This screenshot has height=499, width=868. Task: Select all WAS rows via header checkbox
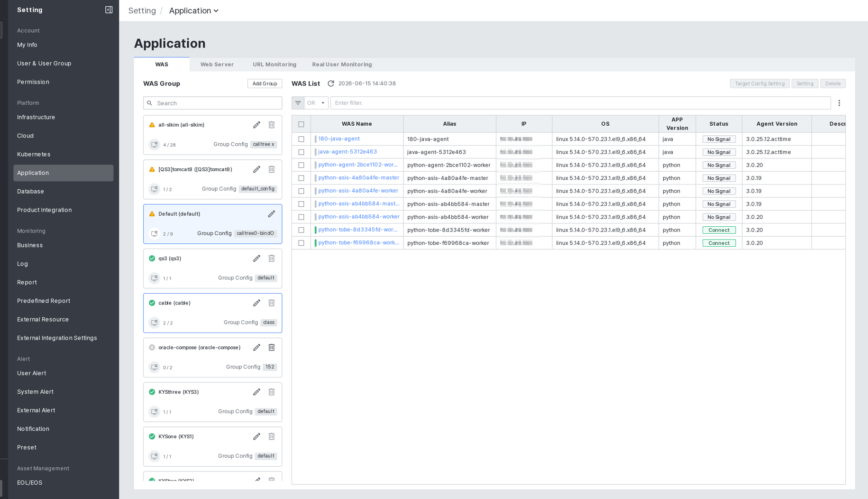(301, 124)
